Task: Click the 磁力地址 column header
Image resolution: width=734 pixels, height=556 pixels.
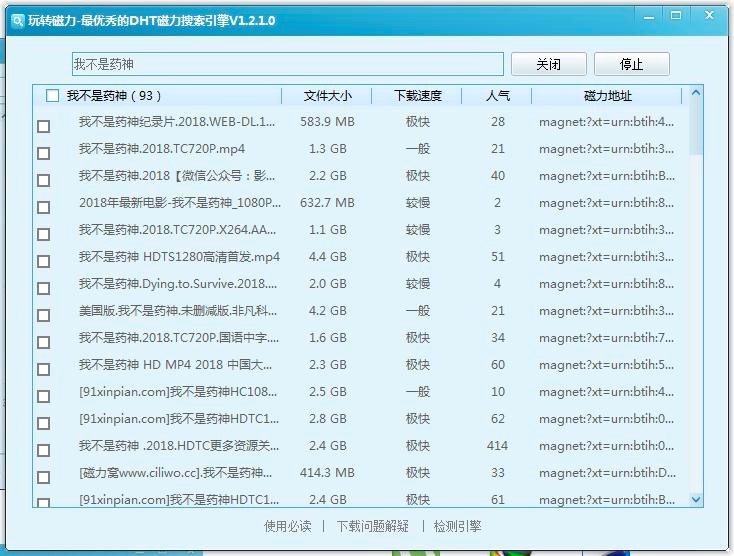Action: pos(608,96)
